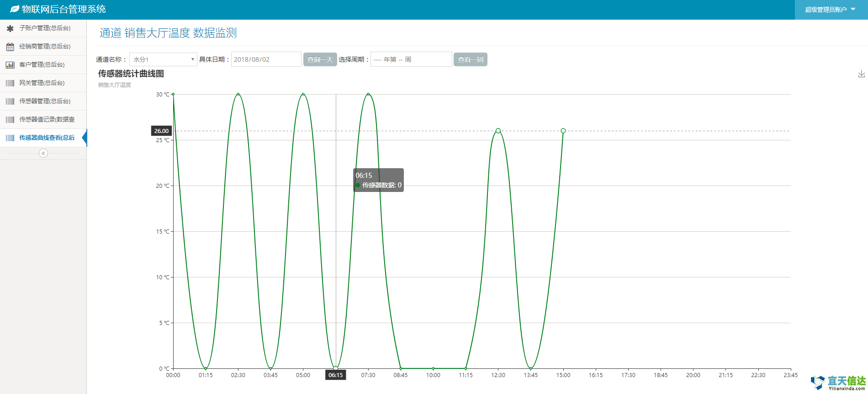The image size is (868, 394).
Task: Click the data point at 12:30 on chart
Action: [498, 131]
